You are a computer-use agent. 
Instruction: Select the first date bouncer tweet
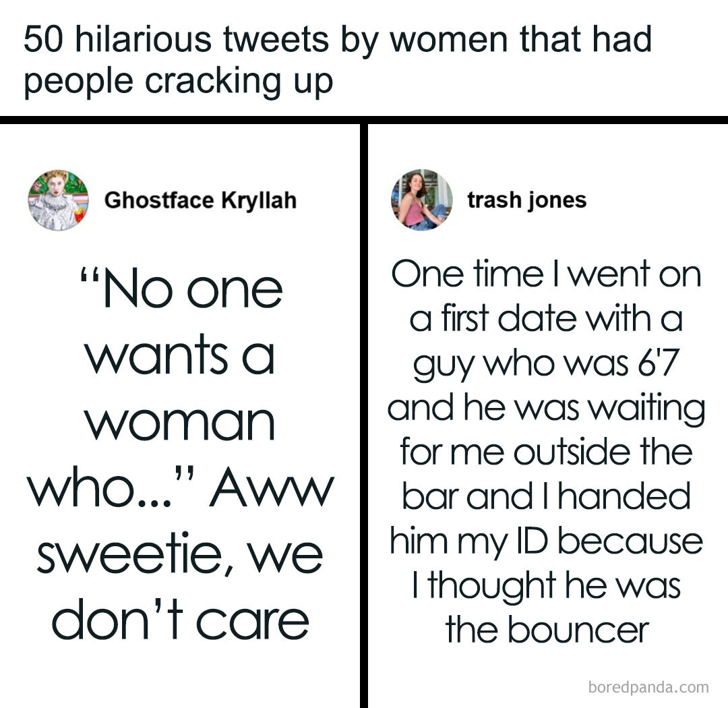[x=546, y=452]
